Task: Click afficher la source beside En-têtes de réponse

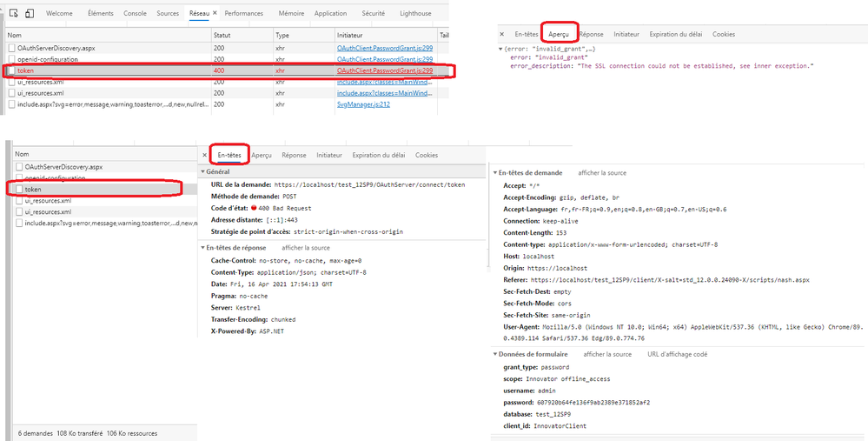Action: tap(306, 248)
